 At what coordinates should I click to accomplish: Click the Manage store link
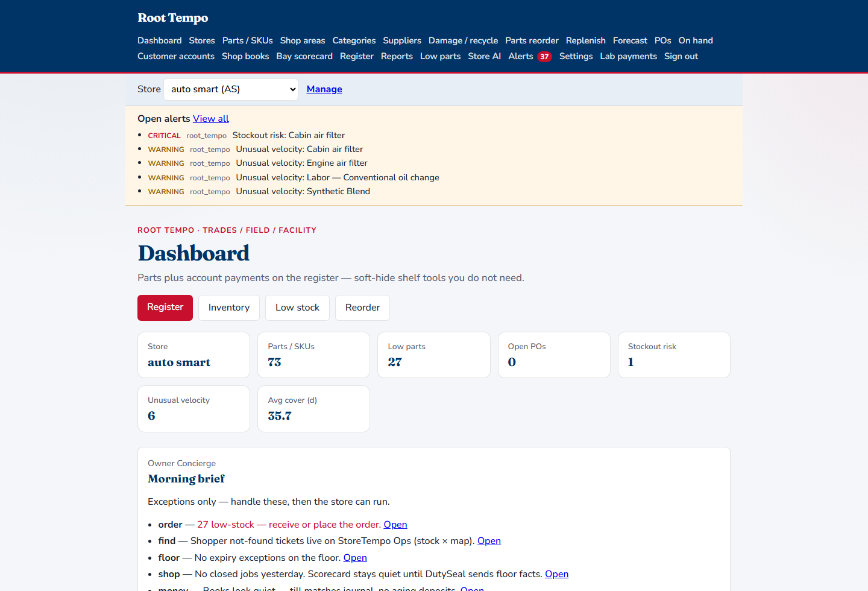coord(324,89)
